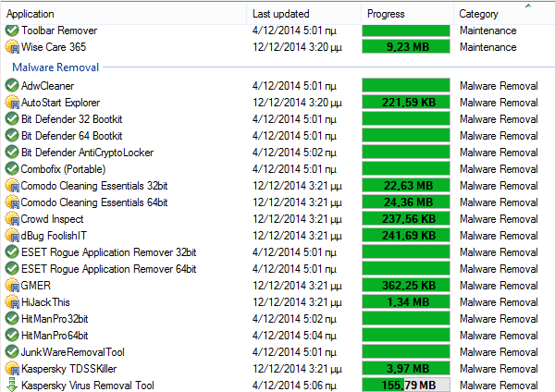The width and height of the screenshot is (555, 392).
Task: Sort by the Category column header
Action: pos(504,14)
